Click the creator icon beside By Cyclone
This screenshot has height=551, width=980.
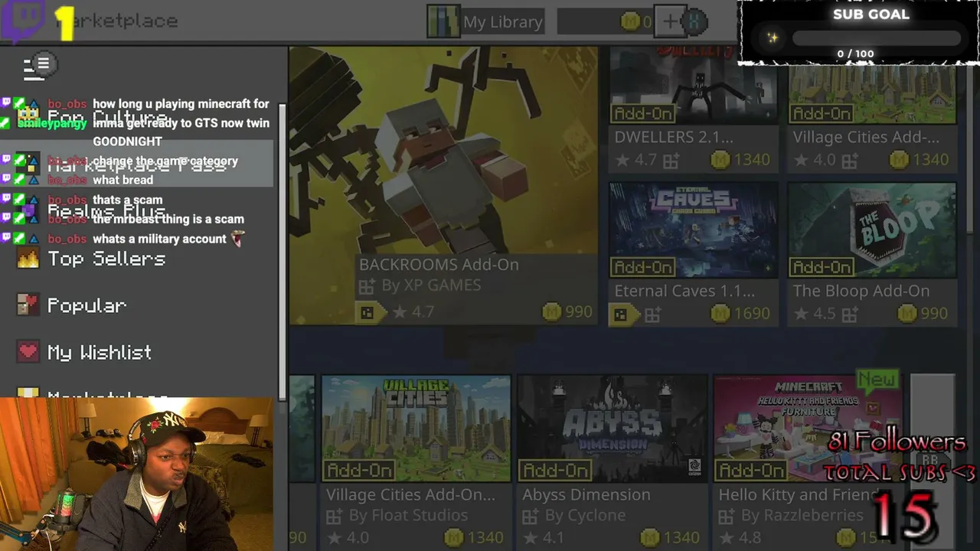(530, 517)
